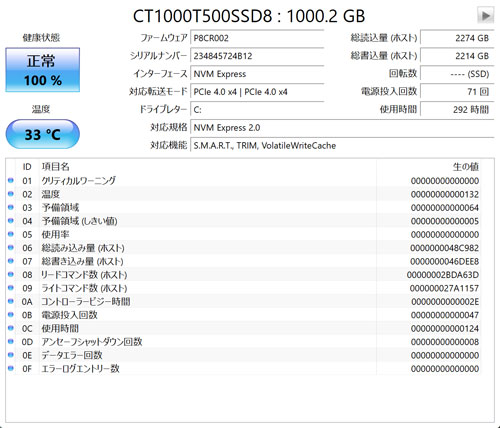Viewport: 500px width, 428px height.
Task: Click the 生の値 column header
Action: click(465, 167)
